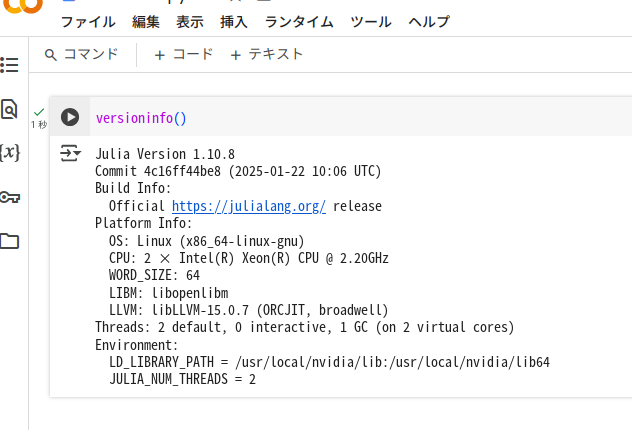Open the secrets key icon

pos(9,196)
